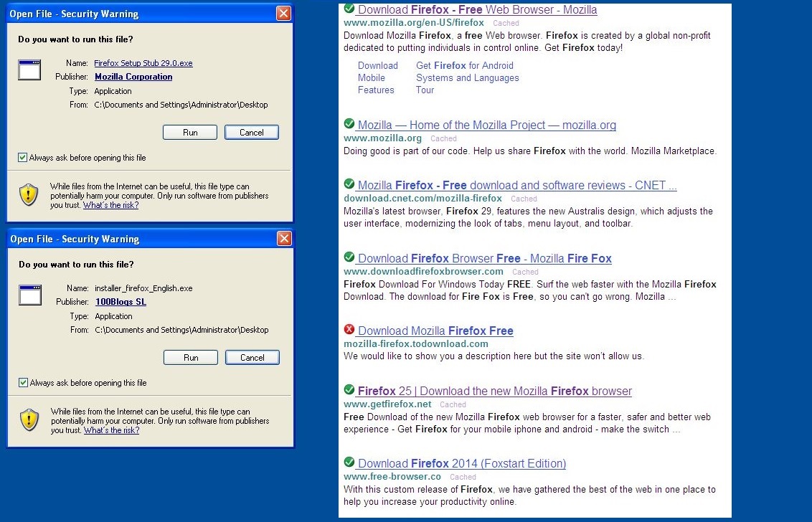The width and height of the screenshot is (812, 522).
Task: Open Cached link for www.mozilla.org/en-US/firefox
Action: tap(506, 23)
